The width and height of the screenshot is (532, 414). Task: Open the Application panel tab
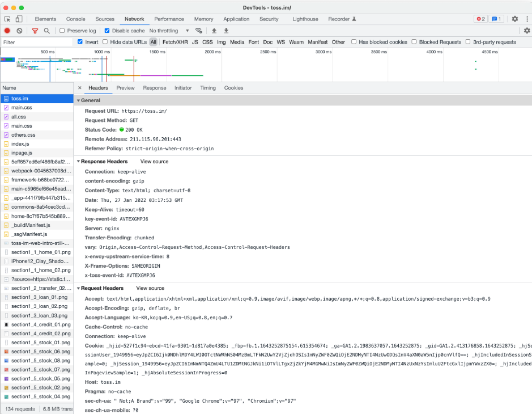pyautogui.click(x=236, y=19)
